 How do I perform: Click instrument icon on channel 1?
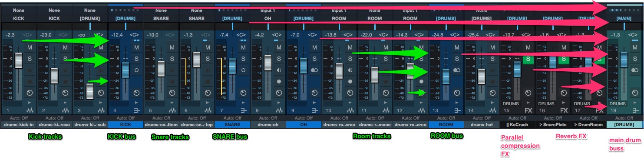coord(30,111)
